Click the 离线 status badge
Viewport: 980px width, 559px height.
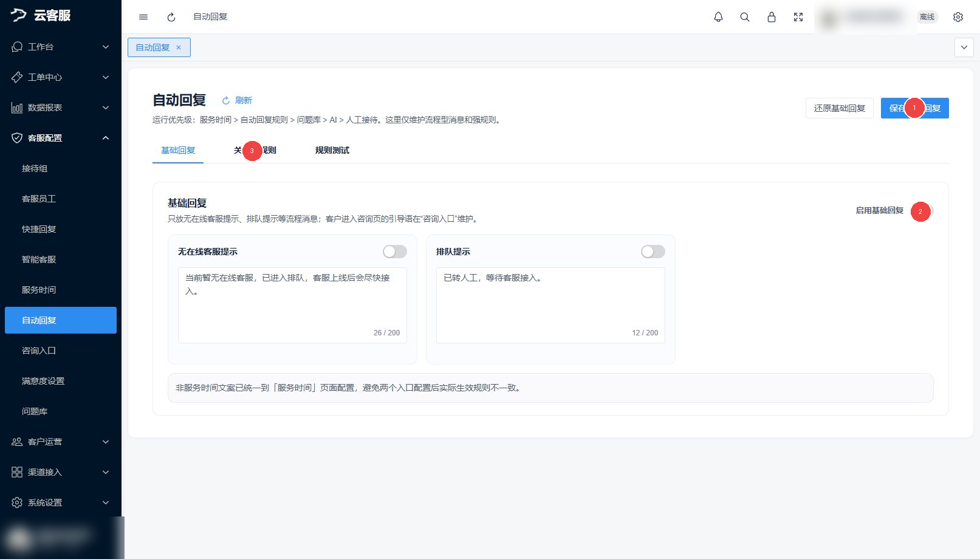[x=927, y=17]
